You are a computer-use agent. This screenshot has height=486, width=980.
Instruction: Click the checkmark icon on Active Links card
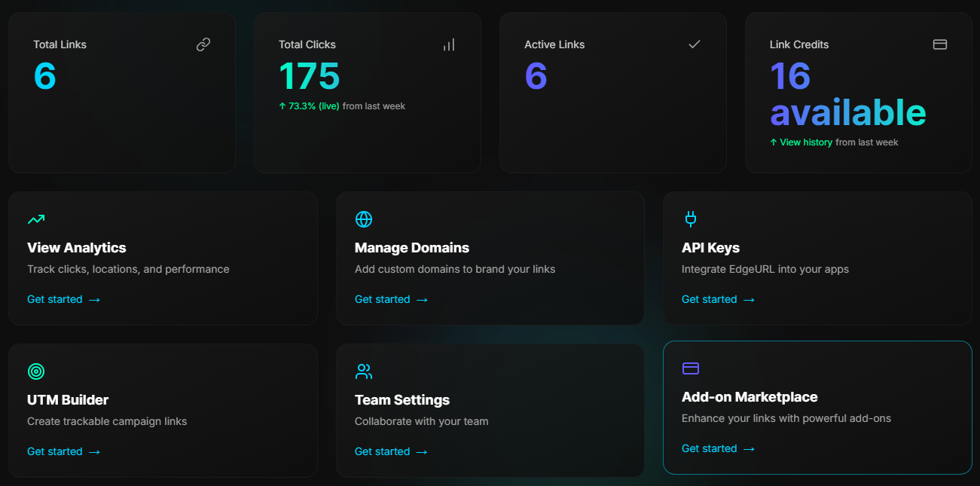click(694, 44)
